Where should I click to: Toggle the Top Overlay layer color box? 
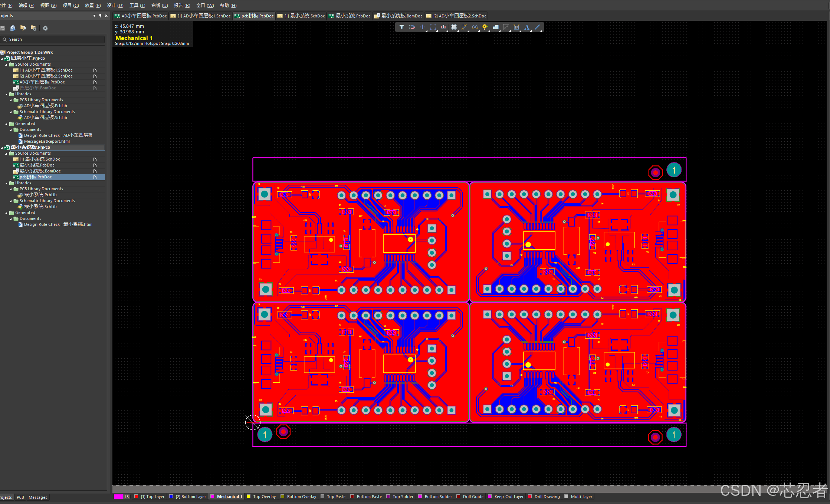249,497
